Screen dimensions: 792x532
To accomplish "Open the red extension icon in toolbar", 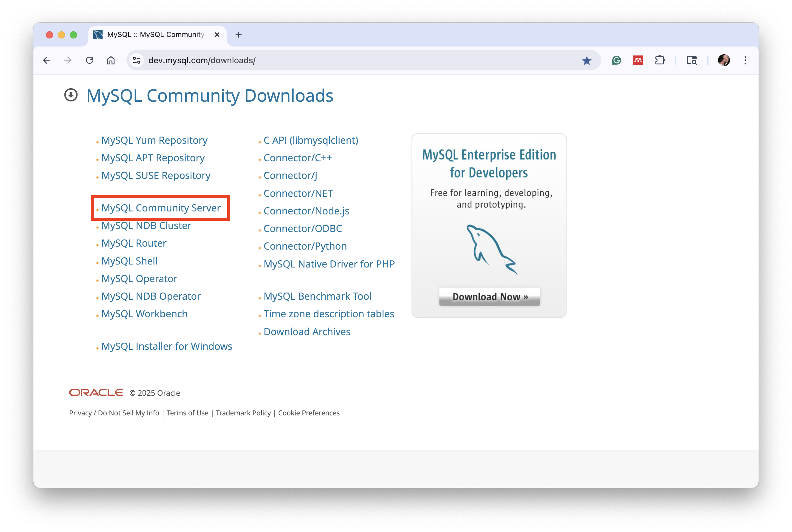I will [x=638, y=61].
